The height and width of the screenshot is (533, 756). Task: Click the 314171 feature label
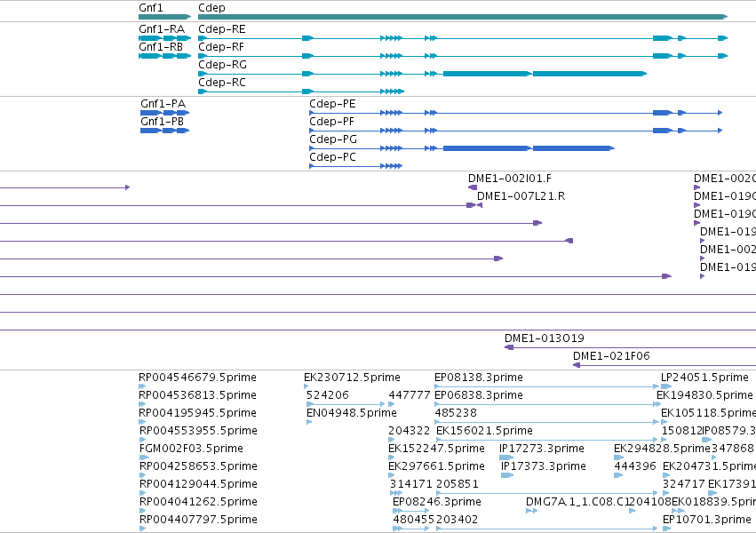411,484
